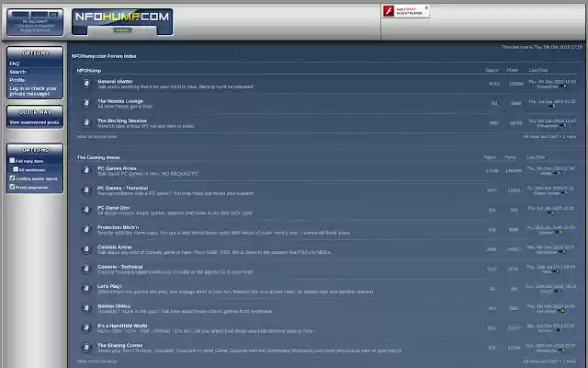Open Profile from the Options panel
Image resolution: width=588 pixels, height=368 pixels.
[x=17, y=80]
